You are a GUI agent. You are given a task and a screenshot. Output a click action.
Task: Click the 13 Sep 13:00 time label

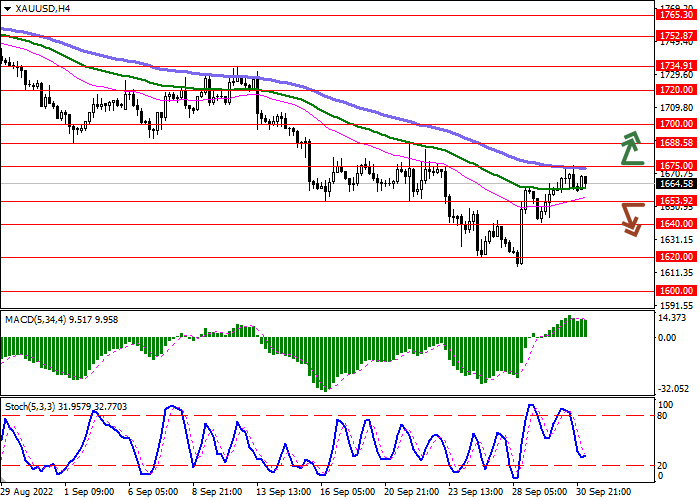[284, 492]
